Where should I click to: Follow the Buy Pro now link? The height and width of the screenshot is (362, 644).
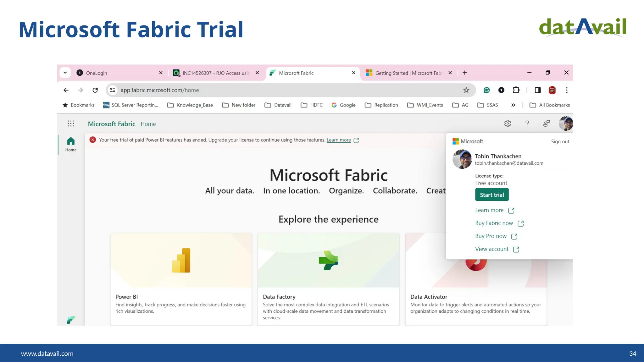pos(496,236)
